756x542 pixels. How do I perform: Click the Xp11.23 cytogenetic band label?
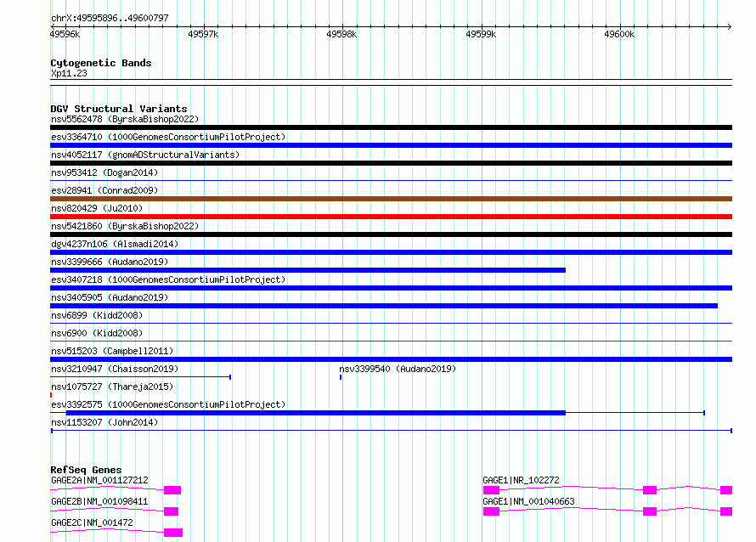69,73
